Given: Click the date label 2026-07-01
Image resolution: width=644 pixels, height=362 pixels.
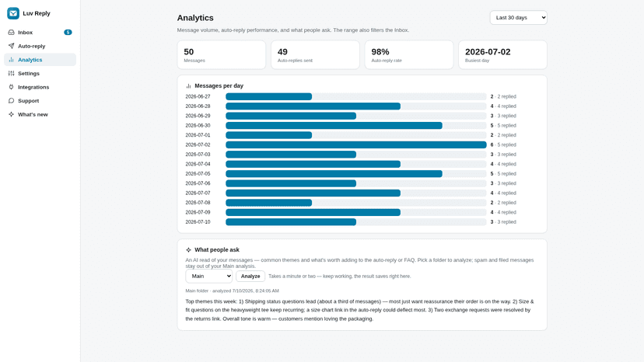Looking at the screenshot, I should point(198,135).
